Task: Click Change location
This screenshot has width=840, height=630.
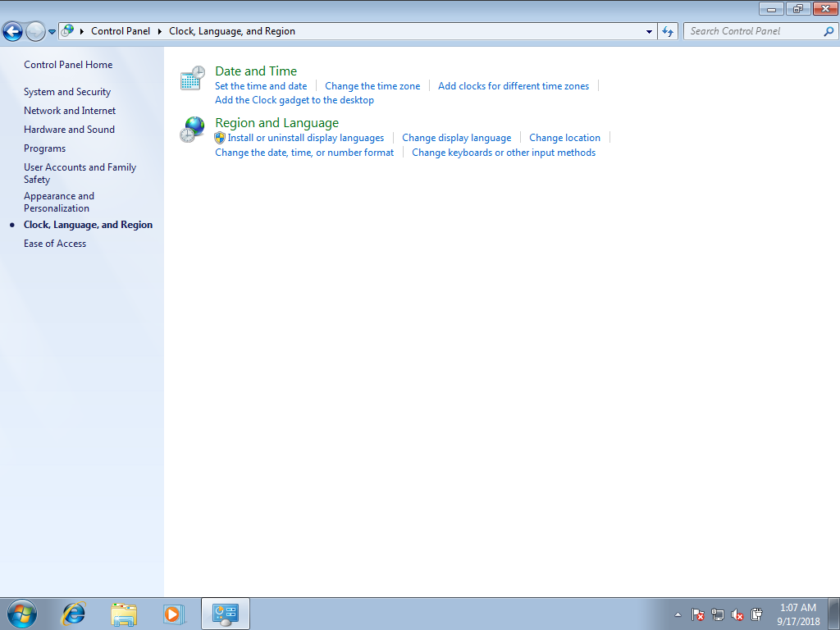Action: click(x=564, y=138)
